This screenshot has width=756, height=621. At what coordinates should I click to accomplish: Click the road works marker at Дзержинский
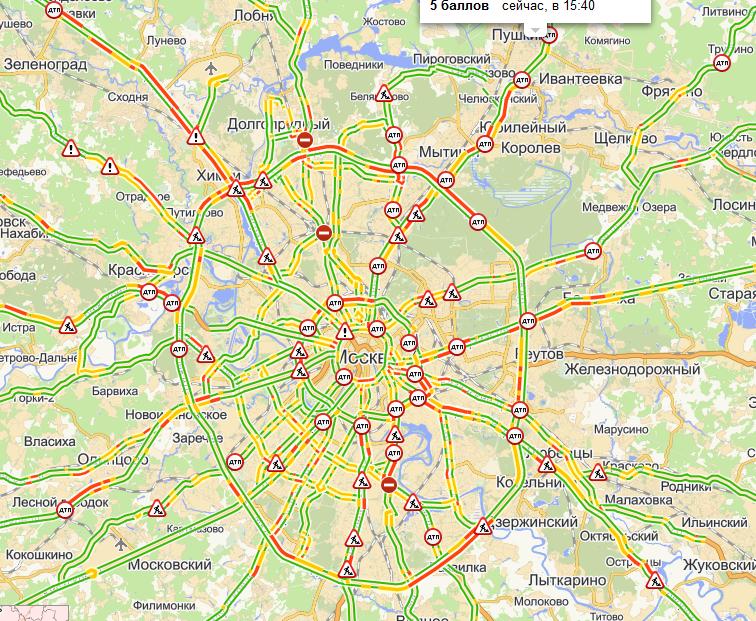(x=483, y=526)
